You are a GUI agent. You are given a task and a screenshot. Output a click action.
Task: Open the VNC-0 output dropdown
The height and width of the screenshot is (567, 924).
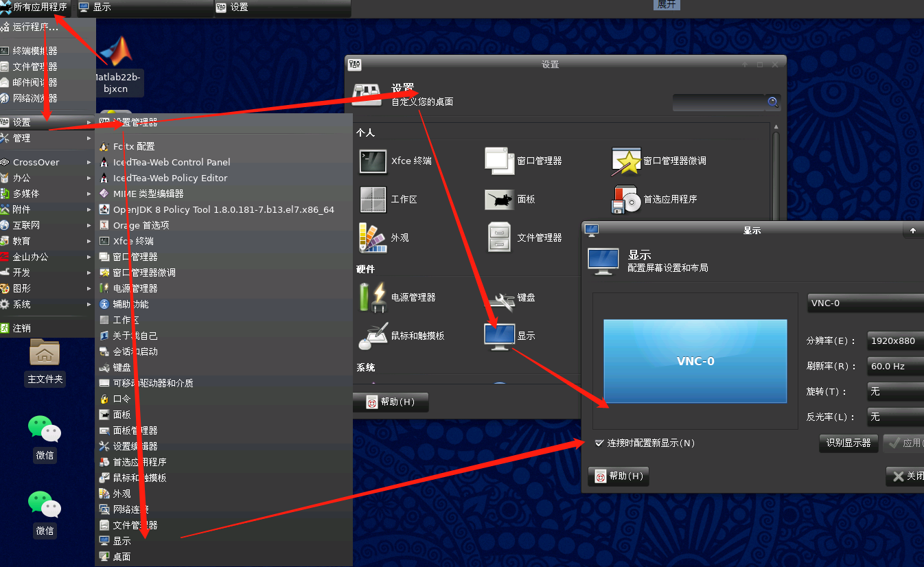pos(865,303)
